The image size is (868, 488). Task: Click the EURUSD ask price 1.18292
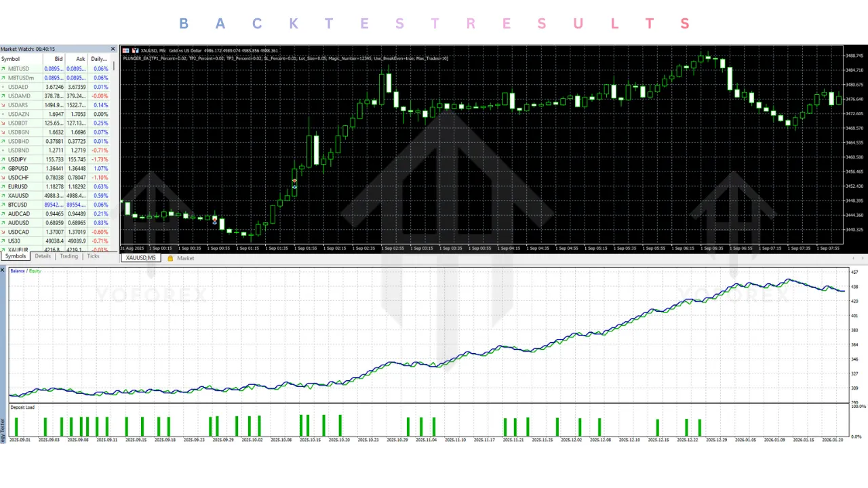coord(76,186)
